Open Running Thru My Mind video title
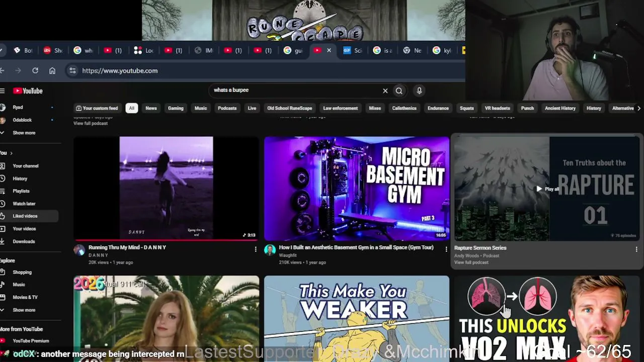This screenshot has width=644, height=362. pos(127,247)
